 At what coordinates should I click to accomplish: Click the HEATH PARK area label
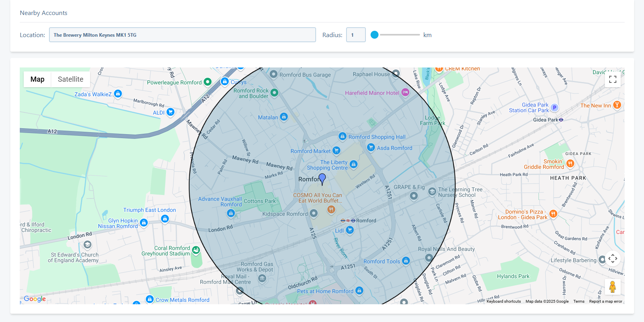[568, 178]
